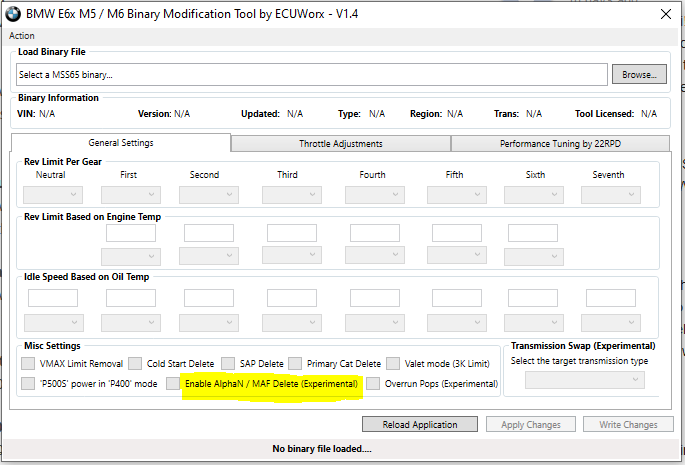Click the Reload Application button
The width and height of the screenshot is (685, 465).
coord(420,424)
